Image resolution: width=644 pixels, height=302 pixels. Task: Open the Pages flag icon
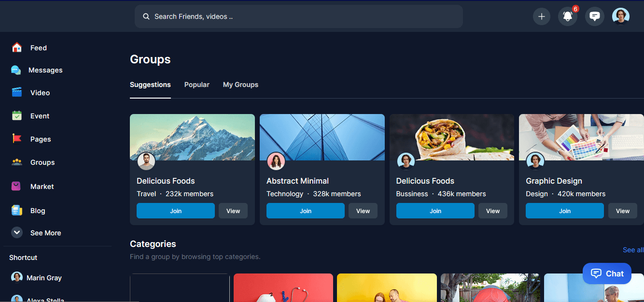[x=17, y=139]
